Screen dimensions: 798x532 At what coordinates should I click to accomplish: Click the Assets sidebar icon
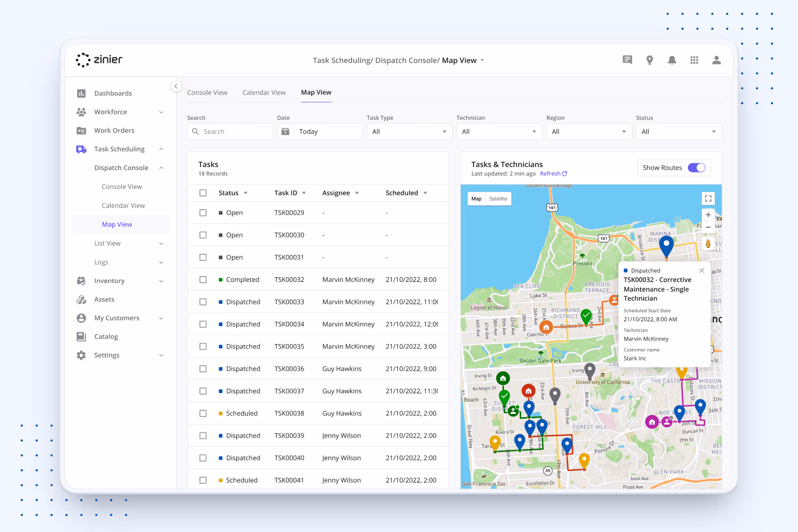pos(81,300)
